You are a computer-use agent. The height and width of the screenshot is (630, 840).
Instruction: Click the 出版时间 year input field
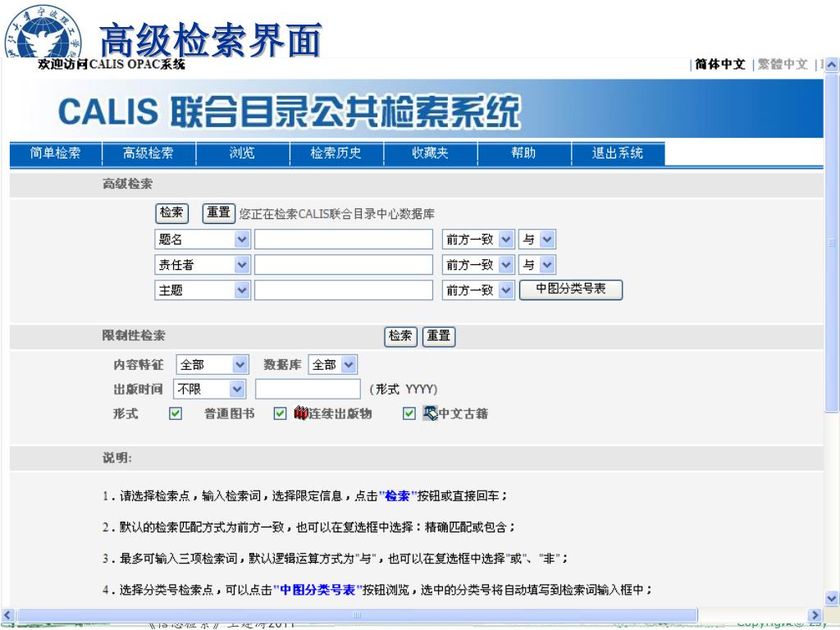click(x=308, y=389)
